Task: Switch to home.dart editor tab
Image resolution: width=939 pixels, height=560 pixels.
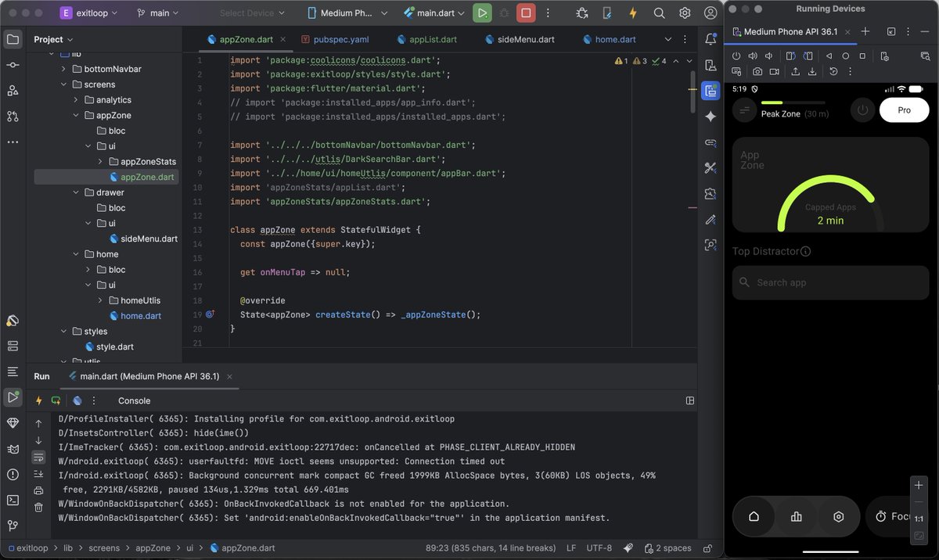Action: tap(608, 39)
